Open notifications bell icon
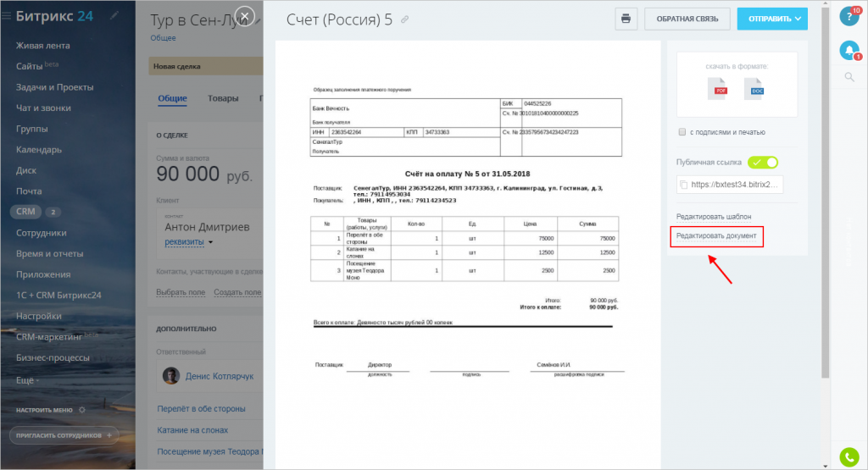The width and height of the screenshot is (868, 470). click(x=849, y=50)
